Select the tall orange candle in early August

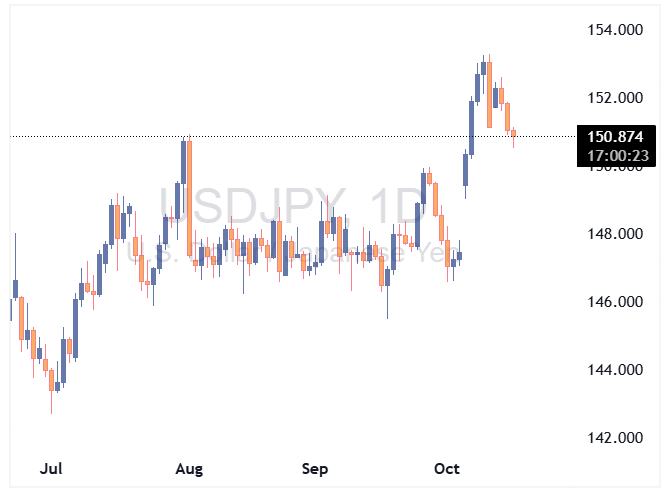point(188,198)
